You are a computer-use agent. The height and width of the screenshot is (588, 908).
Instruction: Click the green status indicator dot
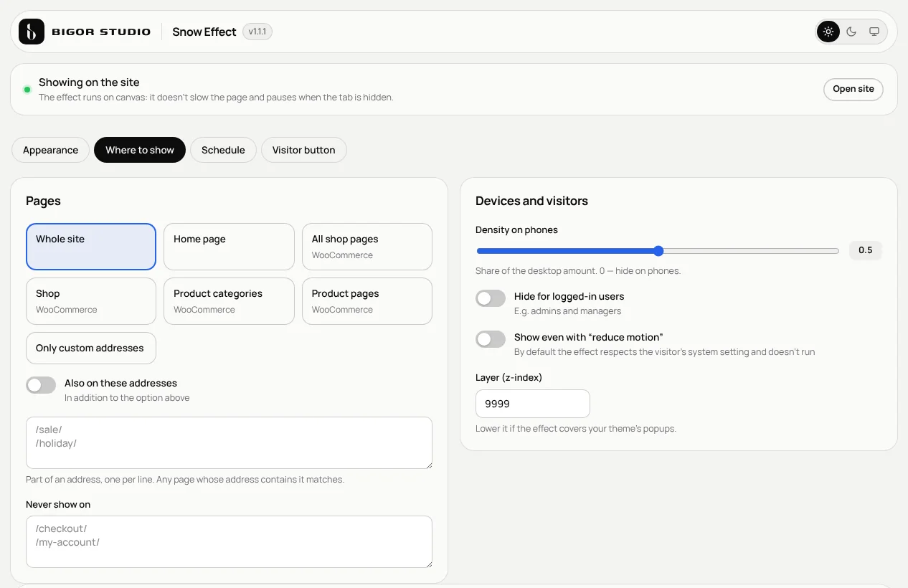[x=27, y=90]
